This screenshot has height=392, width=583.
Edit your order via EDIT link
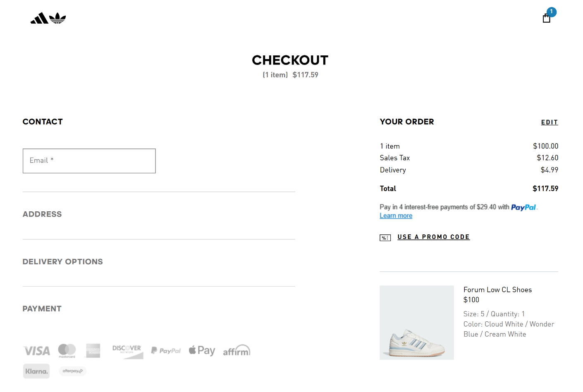point(550,122)
